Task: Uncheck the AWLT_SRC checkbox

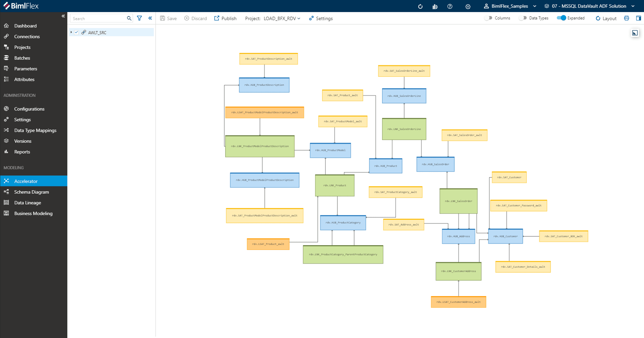Action: pos(77,32)
